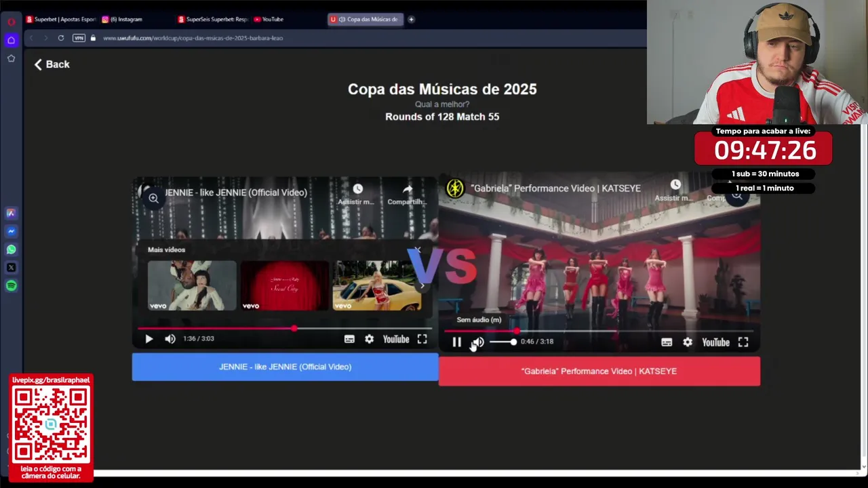Open the Aria icon in Opera sidebar
868x488 pixels.
[x=12, y=213]
